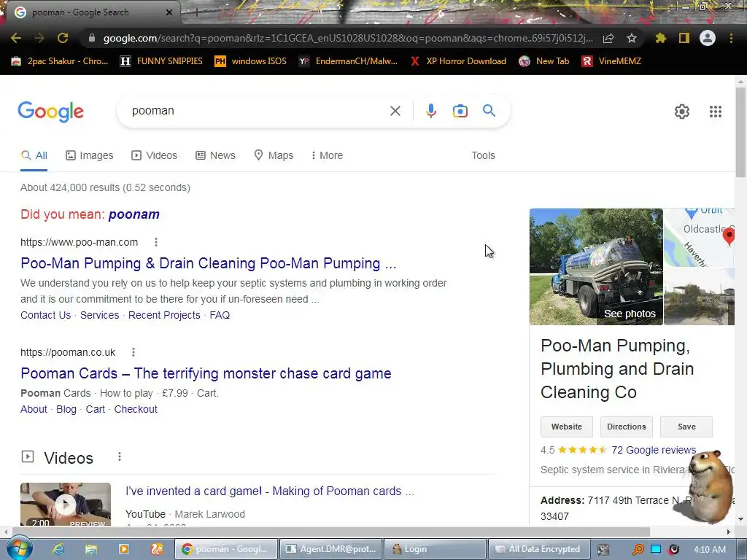Open the Blog sitelink under Pooman Cards

[66, 409]
